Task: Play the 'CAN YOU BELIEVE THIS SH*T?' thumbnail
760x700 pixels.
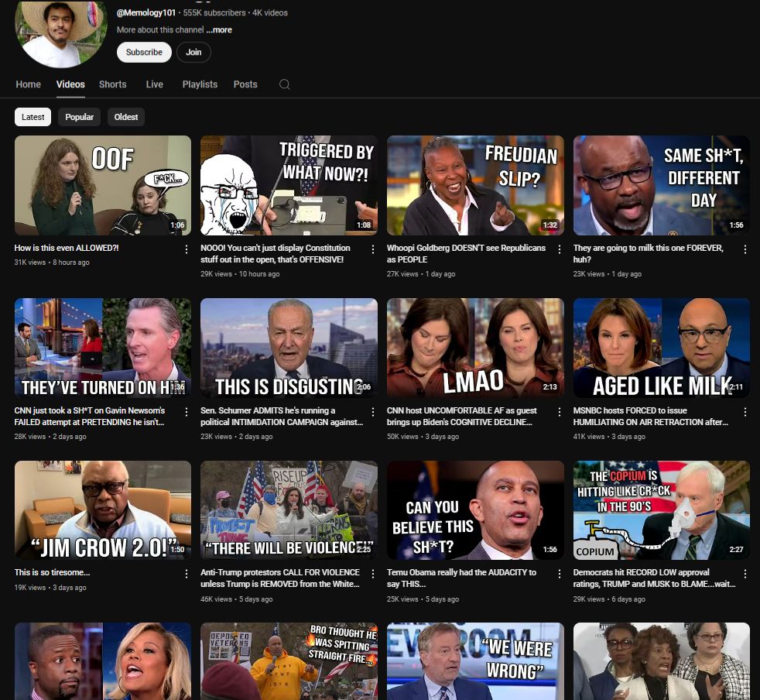Action: point(475,510)
